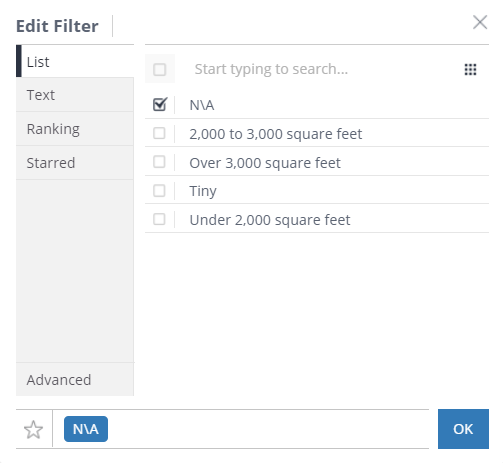Screen dimensions: 503x463
Task: Close the Edit Filter dialog
Action: pyautogui.click(x=480, y=22)
